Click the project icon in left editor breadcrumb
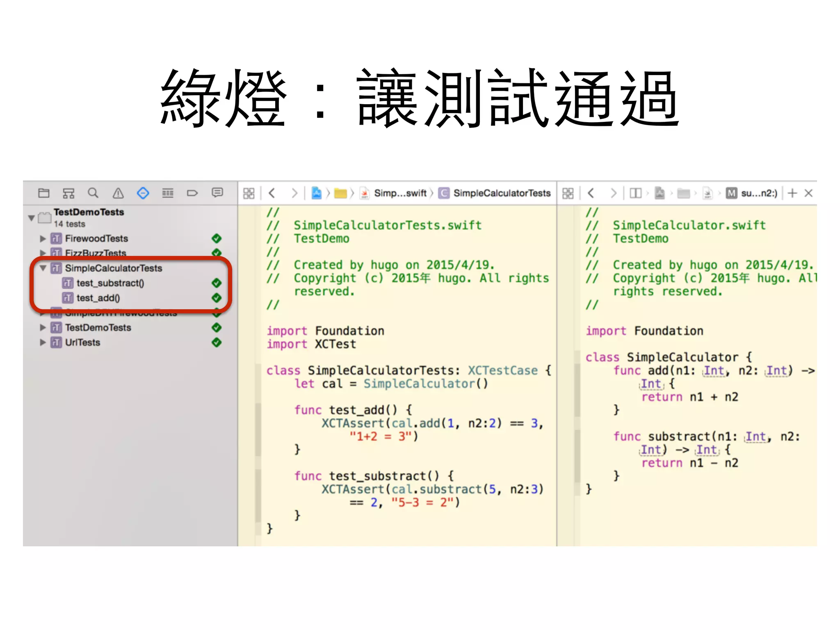 pyautogui.click(x=317, y=193)
